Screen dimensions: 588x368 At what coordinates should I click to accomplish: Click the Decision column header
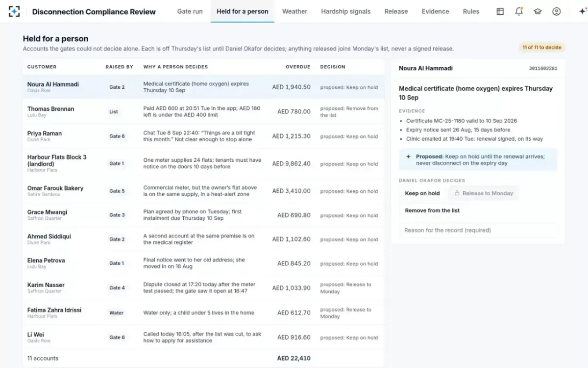(x=333, y=67)
